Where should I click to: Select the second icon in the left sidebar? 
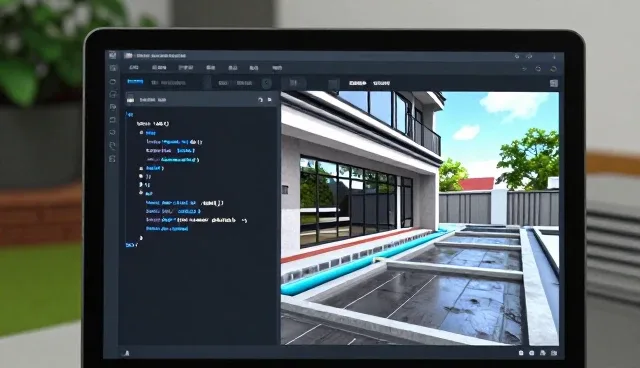113,82
